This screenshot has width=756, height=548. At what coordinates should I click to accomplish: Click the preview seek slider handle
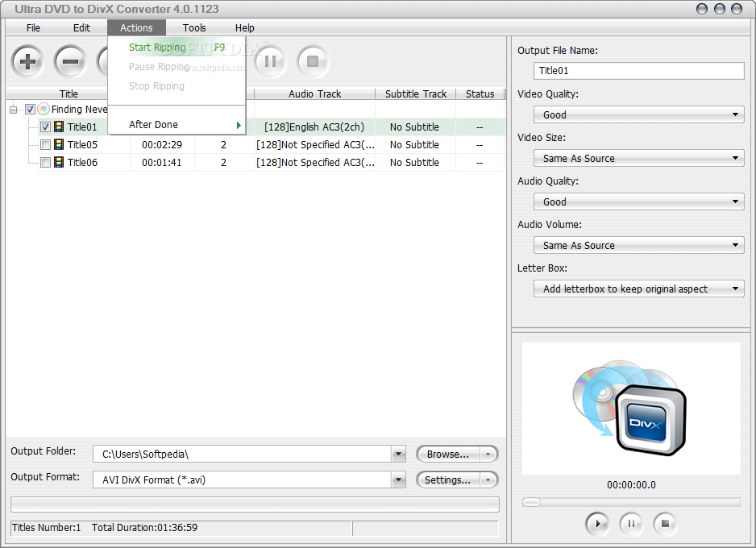(x=531, y=502)
